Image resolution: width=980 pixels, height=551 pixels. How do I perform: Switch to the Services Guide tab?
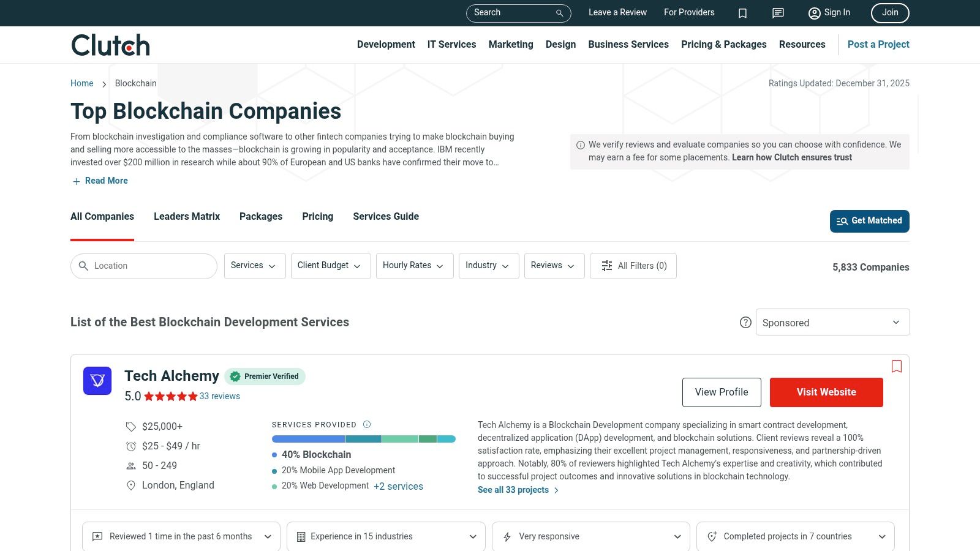tap(386, 217)
